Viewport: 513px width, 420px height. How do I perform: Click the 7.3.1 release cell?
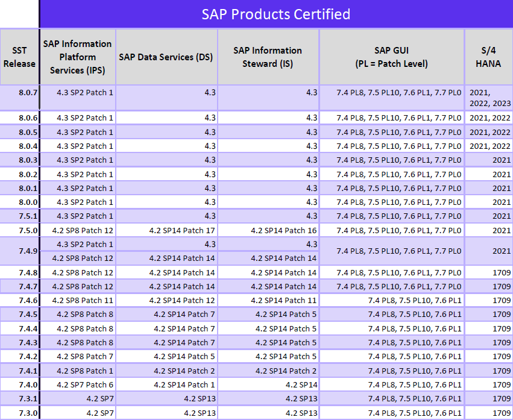[x=19, y=398]
